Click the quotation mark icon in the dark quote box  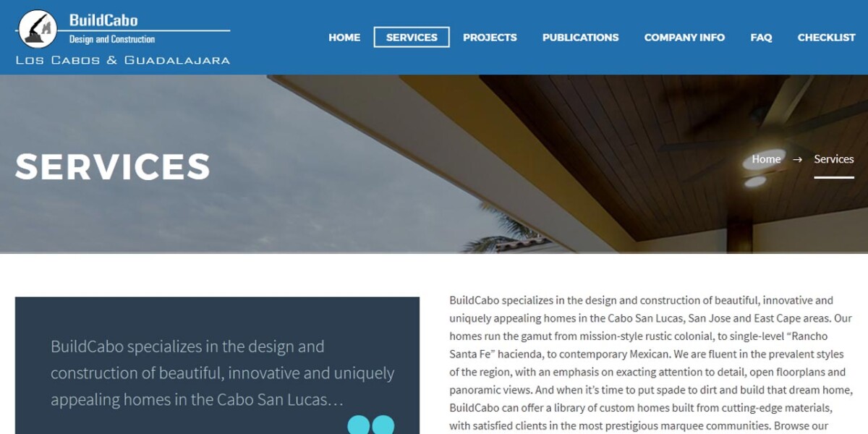pyautogui.click(x=371, y=425)
